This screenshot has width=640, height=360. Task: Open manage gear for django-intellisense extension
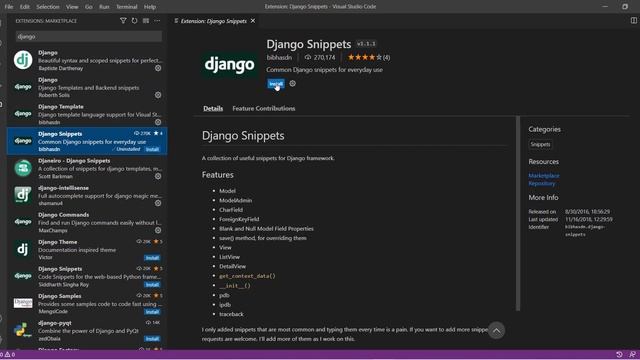(158, 203)
